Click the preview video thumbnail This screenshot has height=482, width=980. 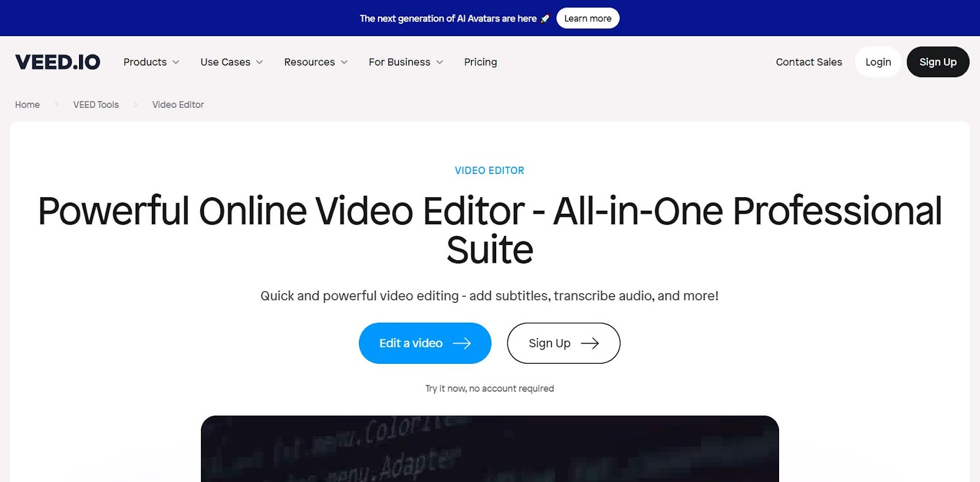click(490, 449)
